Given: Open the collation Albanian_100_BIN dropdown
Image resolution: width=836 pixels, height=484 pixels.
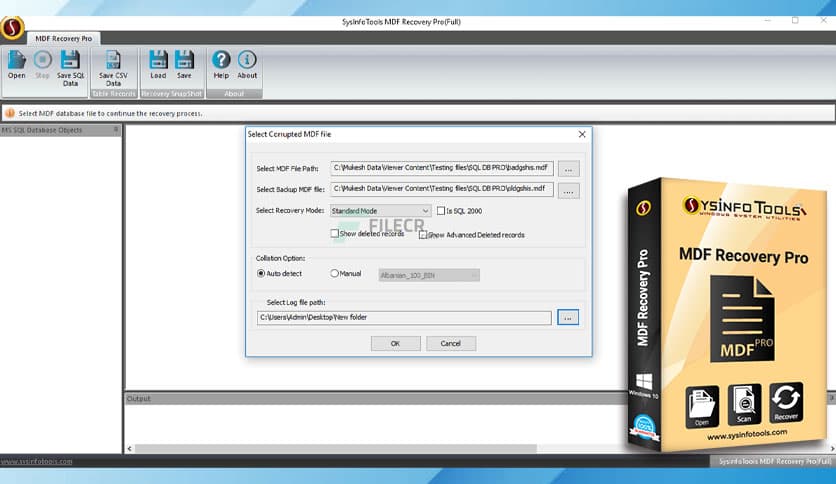Looking at the screenshot, I should 429,275.
